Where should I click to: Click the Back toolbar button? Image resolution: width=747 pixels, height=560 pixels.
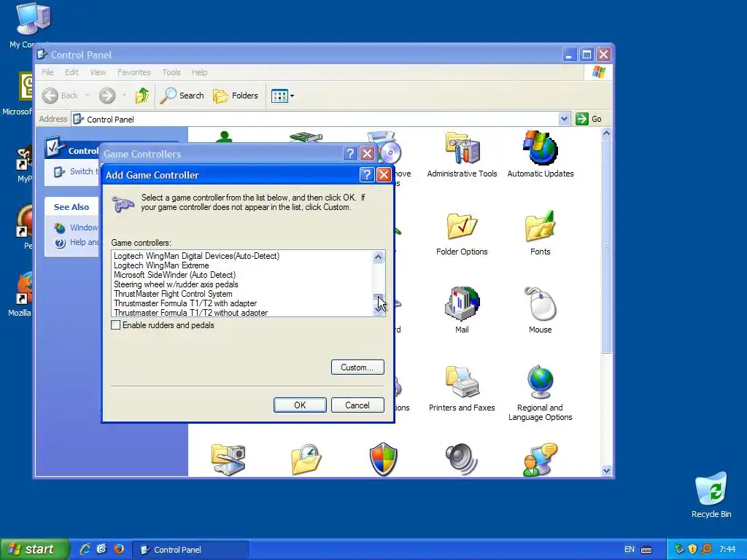(x=60, y=96)
